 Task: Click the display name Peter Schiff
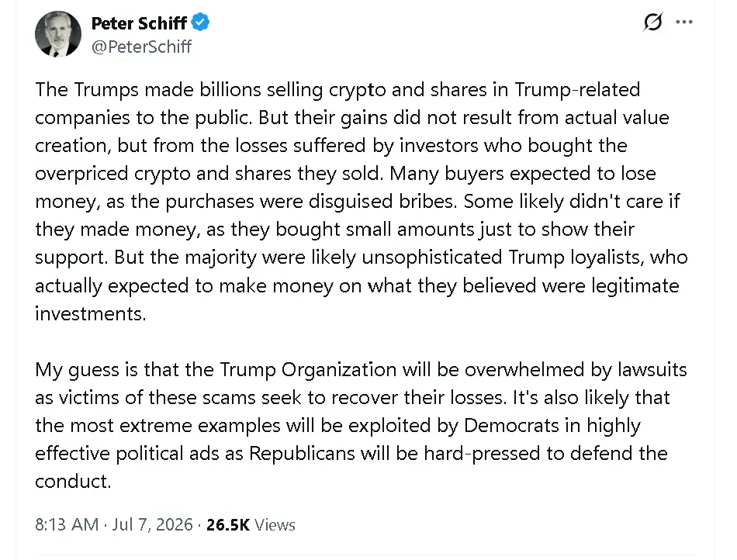[139, 22]
